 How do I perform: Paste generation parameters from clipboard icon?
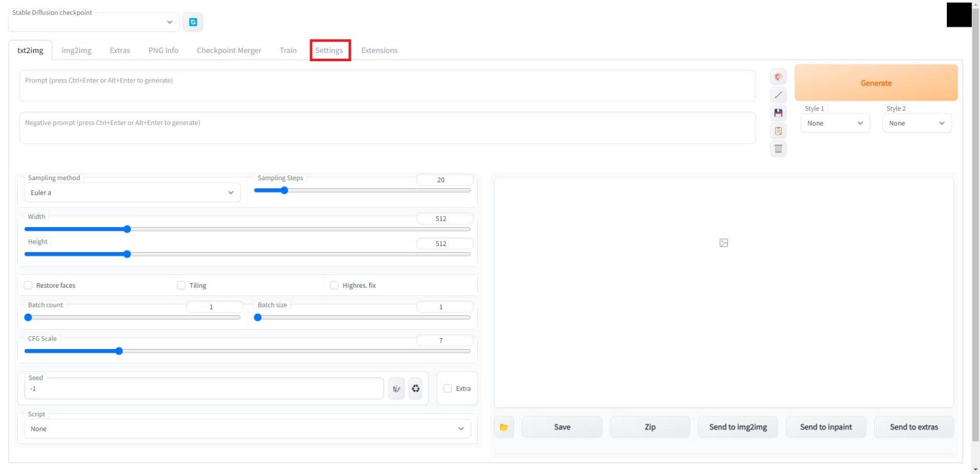point(778,130)
